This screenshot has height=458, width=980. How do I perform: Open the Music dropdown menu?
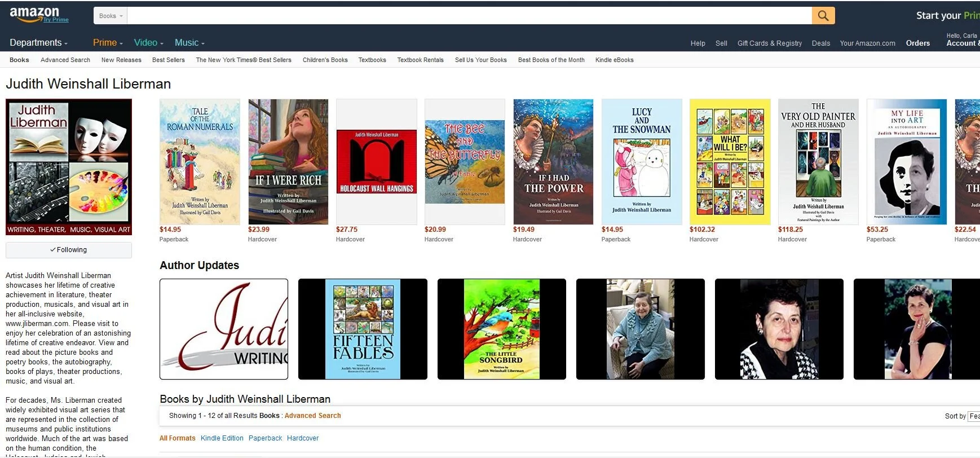[189, 43]
